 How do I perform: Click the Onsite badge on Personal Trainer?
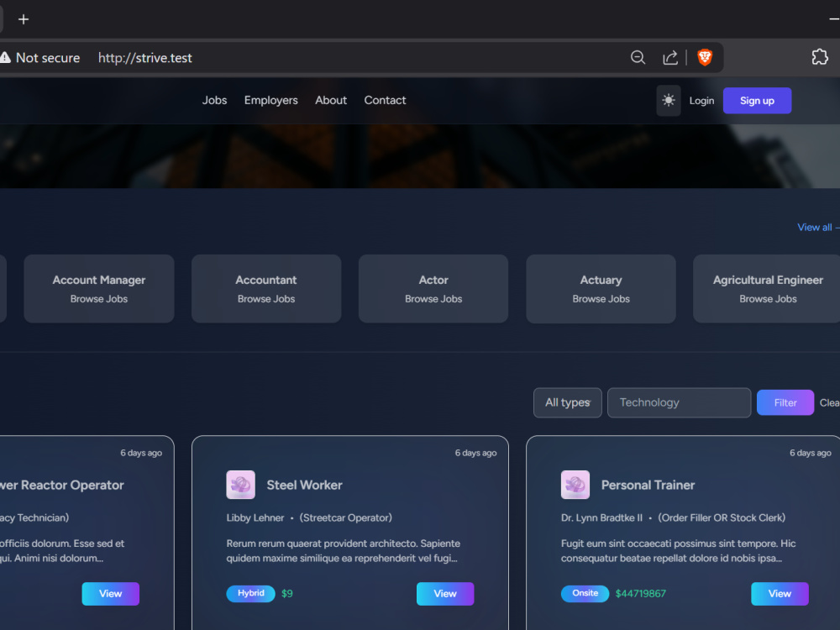pyautogui.click(x=585, y=593)
